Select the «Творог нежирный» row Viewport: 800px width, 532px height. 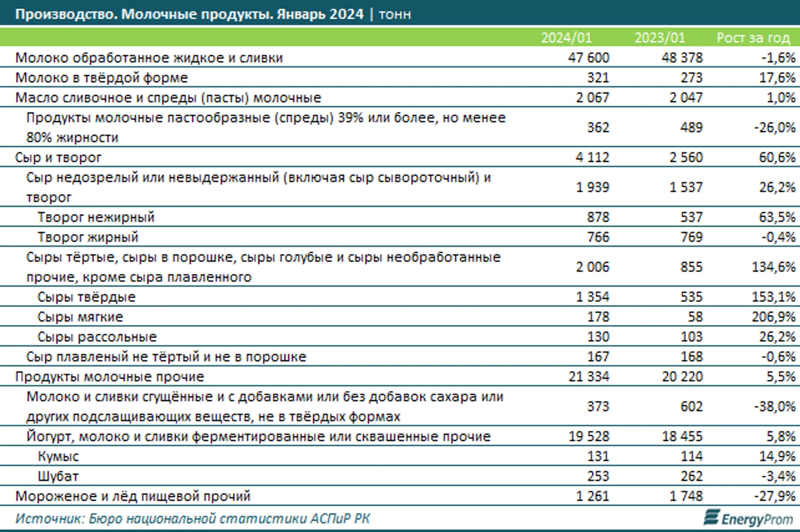click(96, 217)
